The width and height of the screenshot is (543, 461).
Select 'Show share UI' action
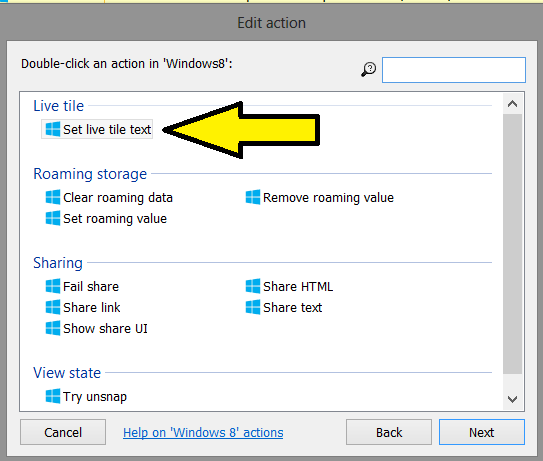(97, 328)
